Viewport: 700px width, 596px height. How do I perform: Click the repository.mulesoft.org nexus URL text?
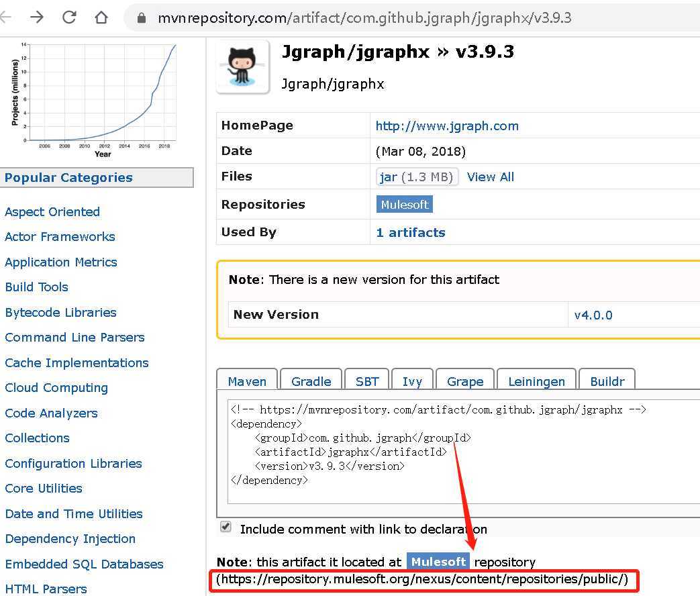[422, 579]
